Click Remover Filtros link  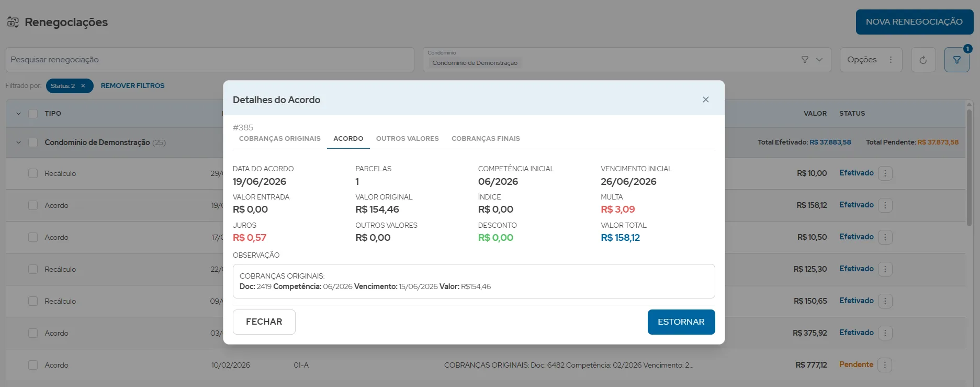click(x=132, y=86)
